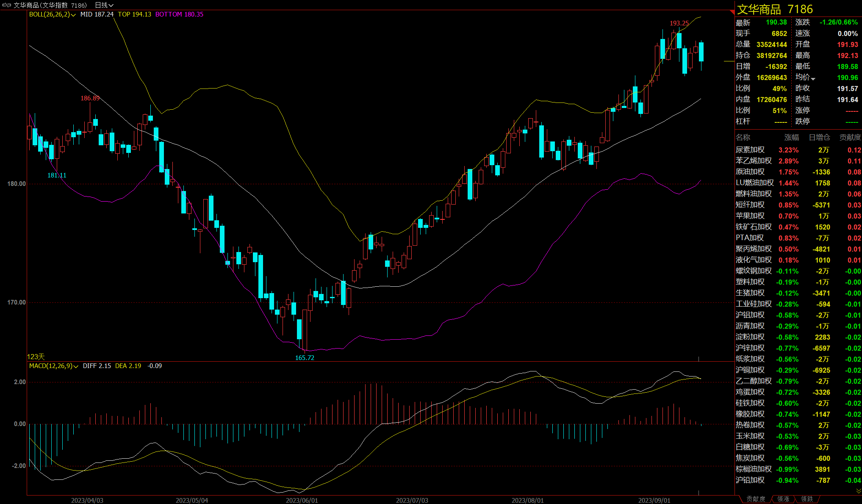Select the 生猪加权 row

[x=798, y=293]
